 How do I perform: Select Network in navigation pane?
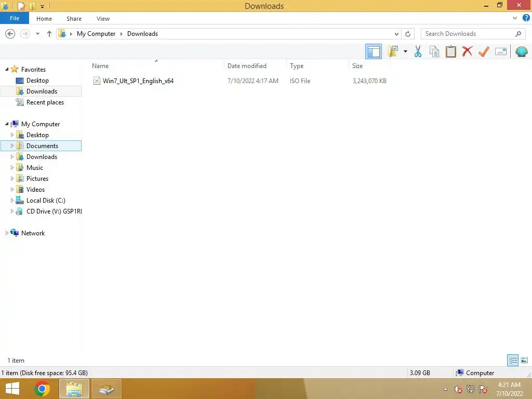coord(33,233)
